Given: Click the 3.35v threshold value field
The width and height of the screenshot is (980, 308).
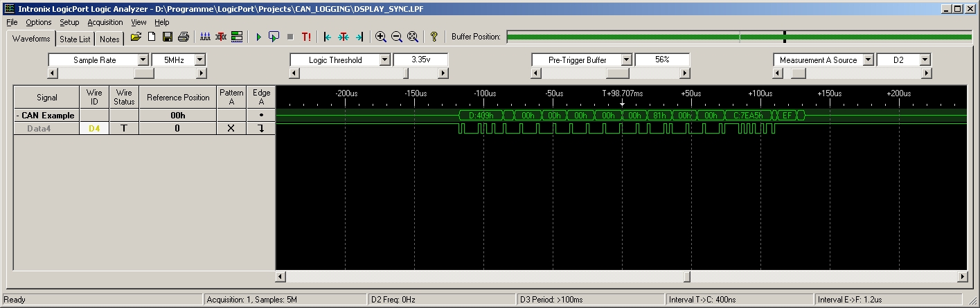Looking at the screenshot, I should [x=420, y=60].
